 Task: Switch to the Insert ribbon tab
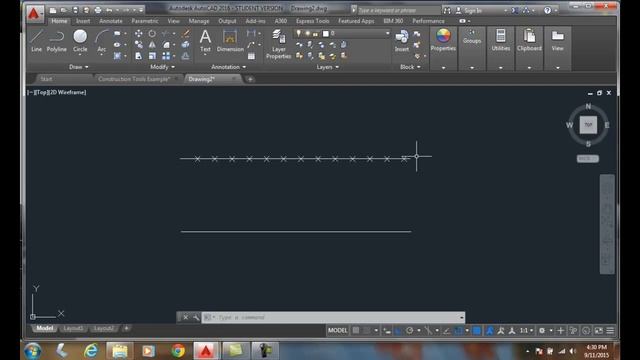(x=83, y=21)
